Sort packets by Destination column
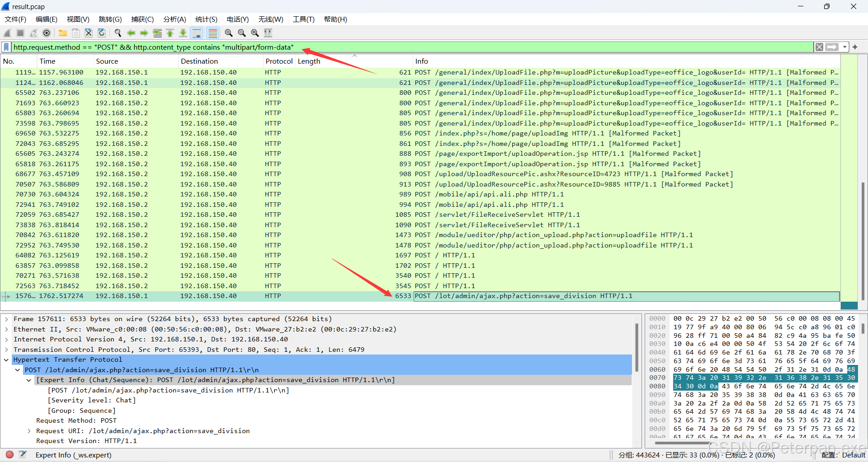The image size is (868, 462). point(221,61)
